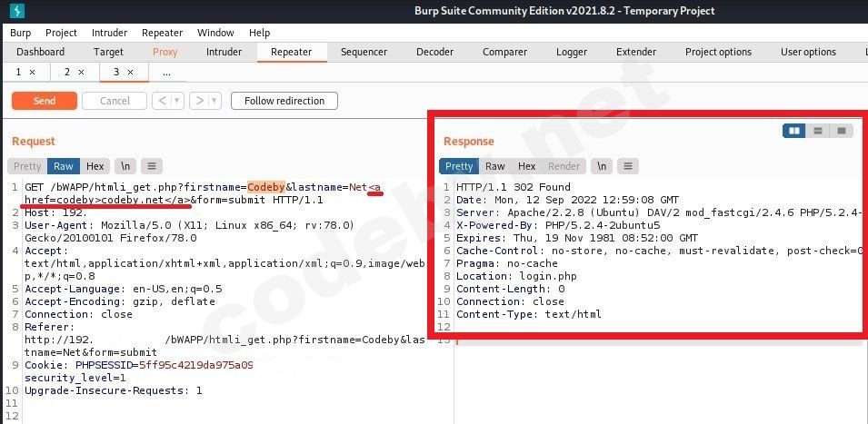Go back to previous request with < arrow

tap(162, 101)
